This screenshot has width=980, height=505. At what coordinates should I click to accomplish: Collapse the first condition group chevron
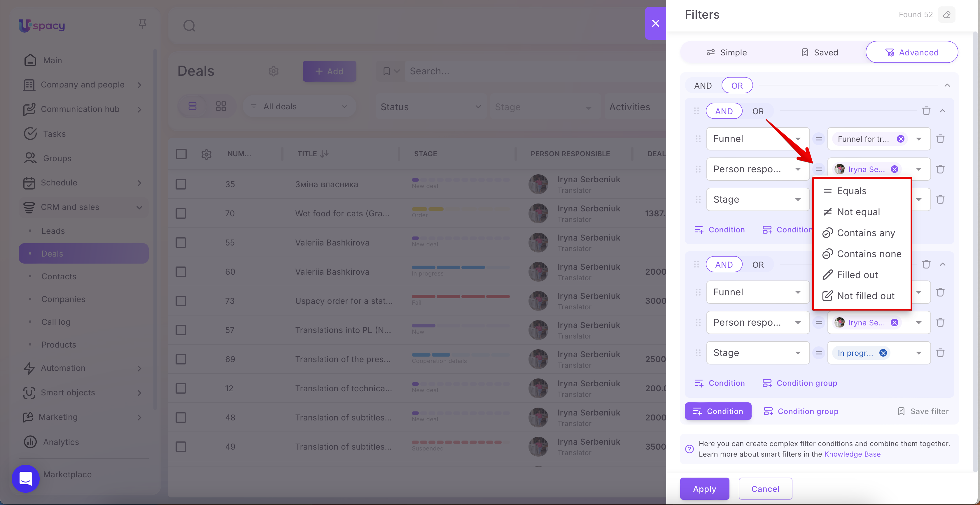pyautogui.click(x=942, y=111)
